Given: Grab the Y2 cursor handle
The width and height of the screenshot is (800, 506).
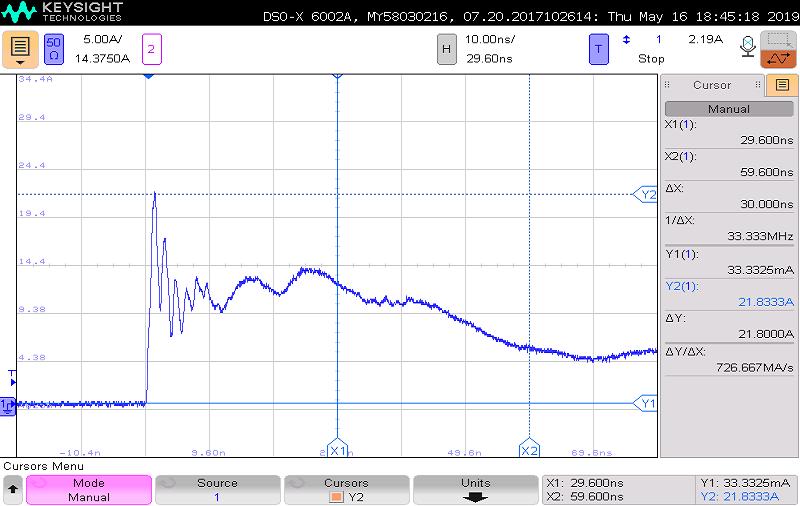Looking at the screenshot, I should (x=647, y=194).
